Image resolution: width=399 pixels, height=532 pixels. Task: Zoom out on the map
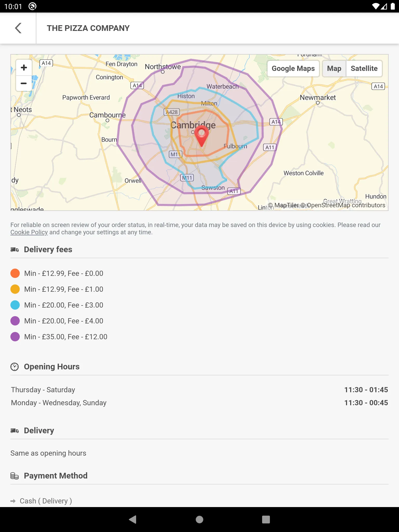click(24, 83)
